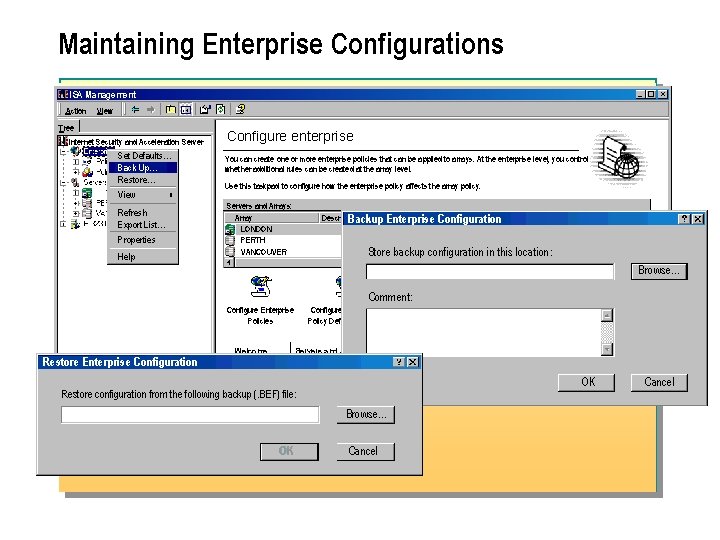720x540 pixels.
Task: Click the ISA Management title bar icon
Action: point(63,95)
